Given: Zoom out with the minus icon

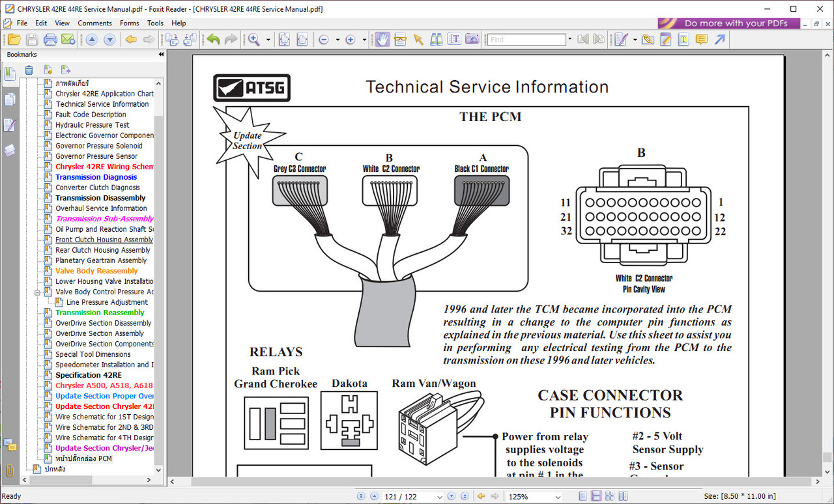Looking at the screenshot, I should (x=324, y=40).
